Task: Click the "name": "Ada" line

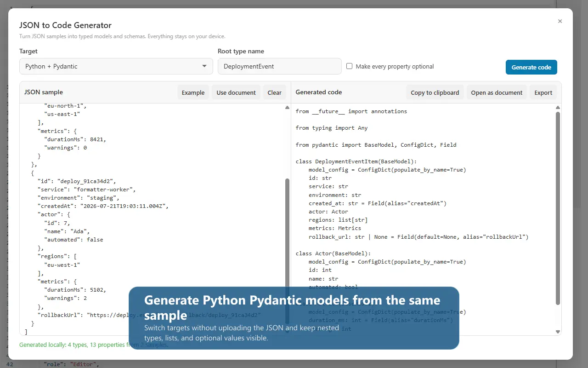Action: 67,231
